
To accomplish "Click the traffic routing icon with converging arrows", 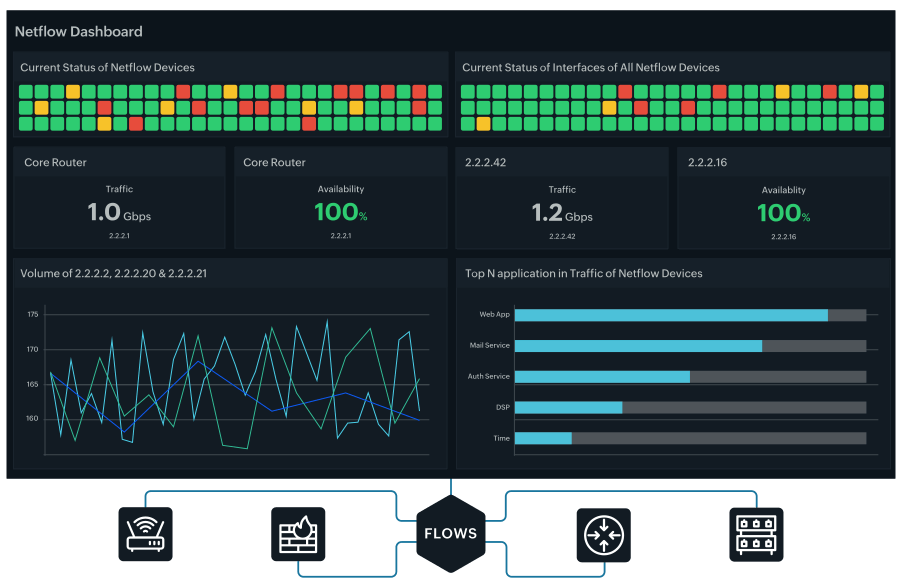I will 604,534.
